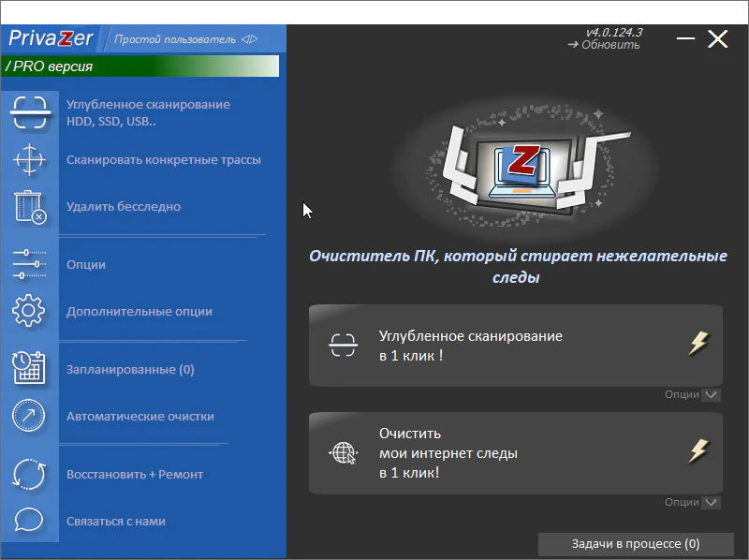Click the circular arrows restore icon
The image size is (749, 560).
tap(29, 474)
